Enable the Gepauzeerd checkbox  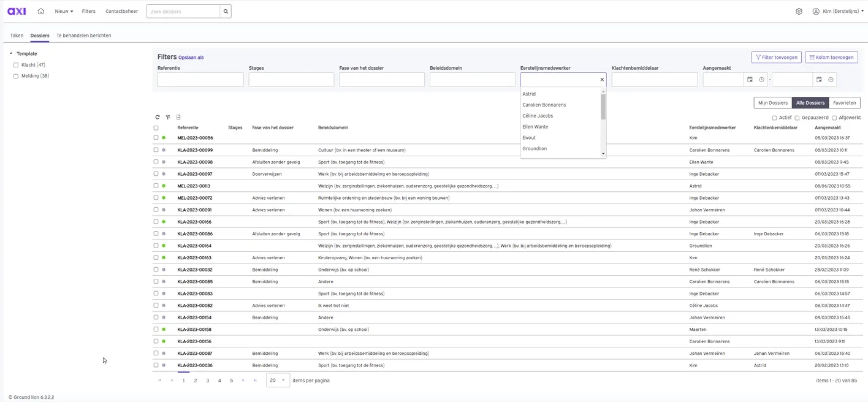797,118
